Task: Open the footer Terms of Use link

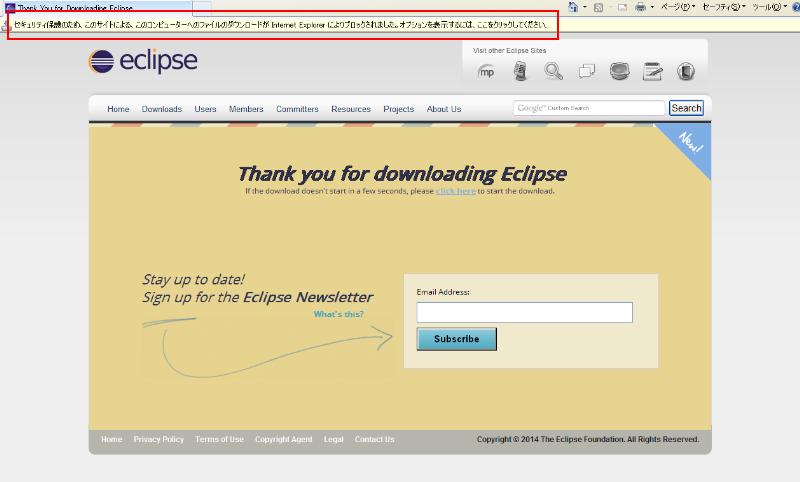Action: point(219,439)
